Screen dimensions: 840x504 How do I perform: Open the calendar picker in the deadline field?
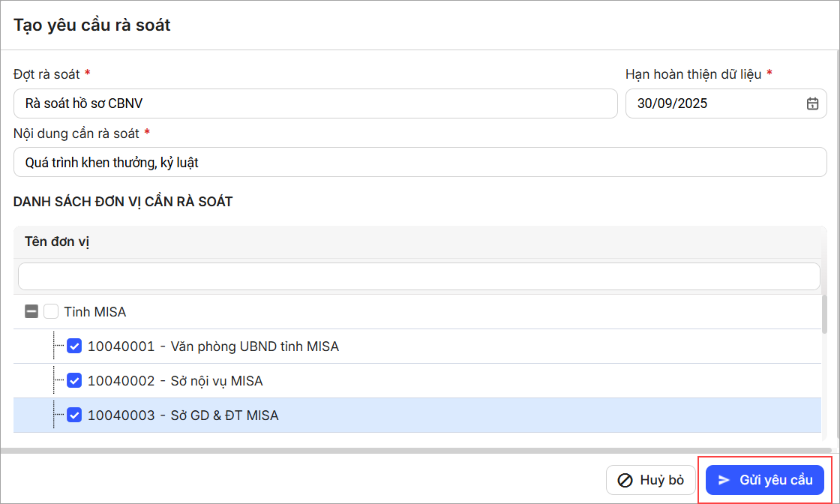point(812,104)
